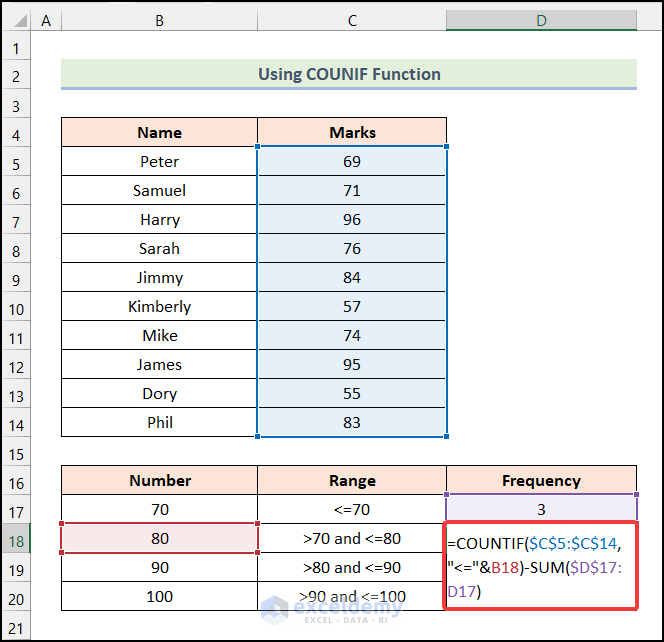Select Harry's marks cell showing 96
This screenshot has width=664, height=642.
coord(352,220)
